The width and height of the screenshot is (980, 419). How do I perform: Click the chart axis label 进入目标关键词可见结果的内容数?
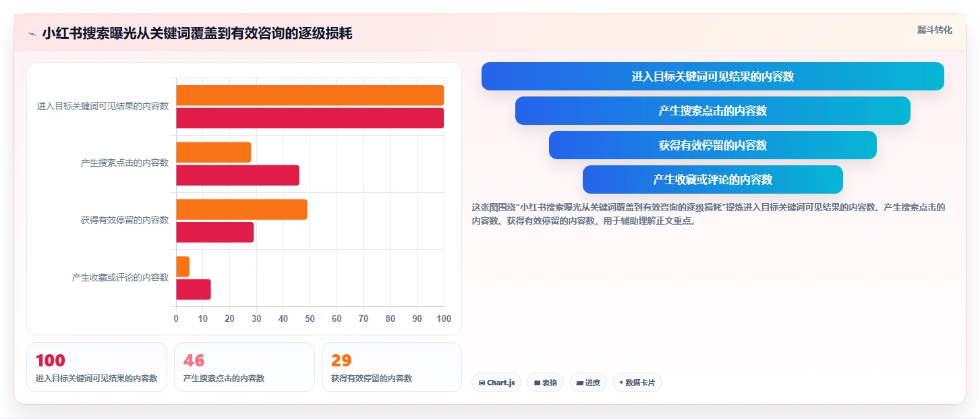click(103, 107)
